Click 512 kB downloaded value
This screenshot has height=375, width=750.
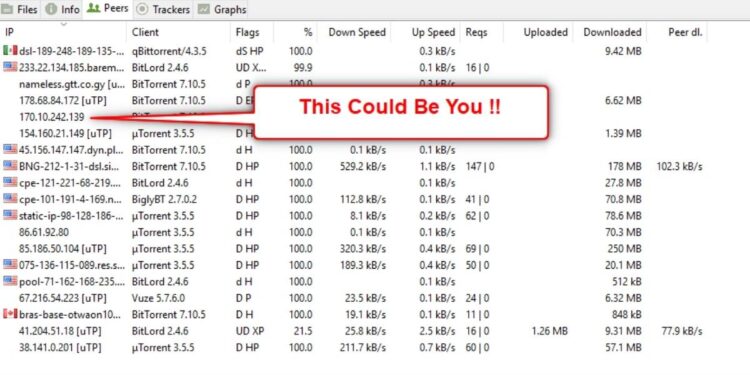627,281
